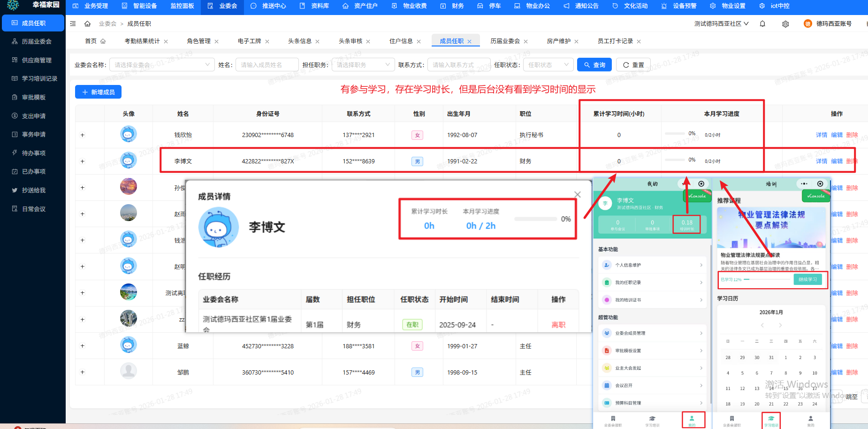Expand row for 蓝鲸
This screenshot has height=429, width=868.
point(83,346)
